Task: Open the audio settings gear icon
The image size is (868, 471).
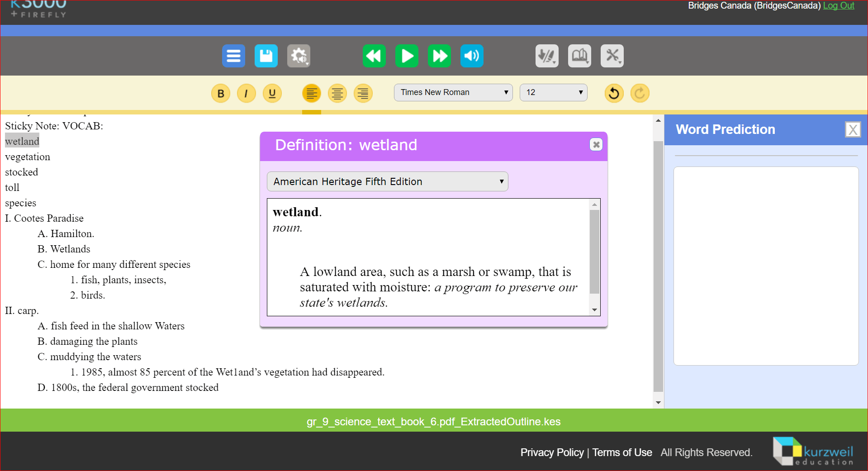Action: [299, 56]
